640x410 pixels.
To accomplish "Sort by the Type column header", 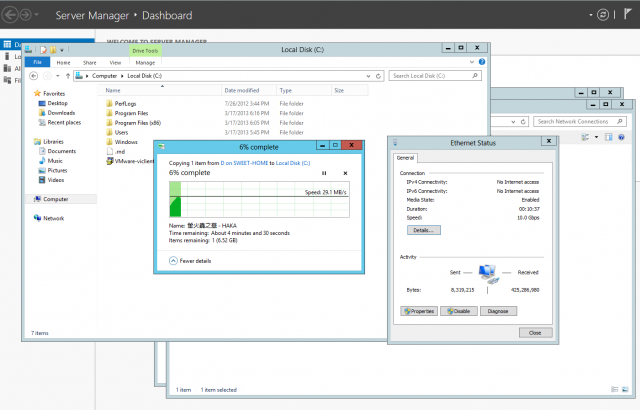I will (303, 90).
